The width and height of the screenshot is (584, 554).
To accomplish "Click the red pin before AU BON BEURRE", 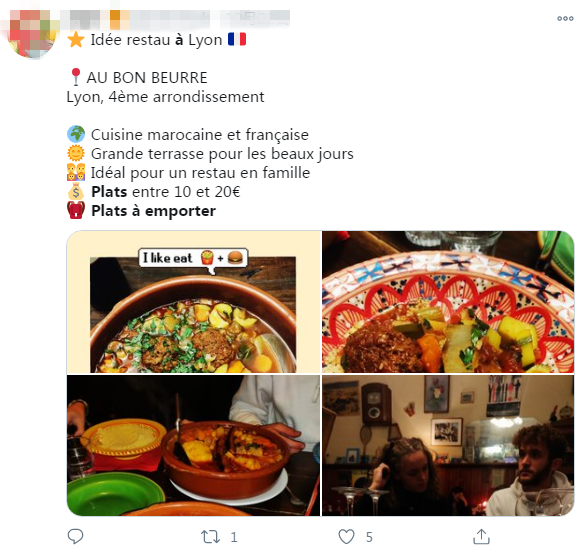I will pos(76,77).
